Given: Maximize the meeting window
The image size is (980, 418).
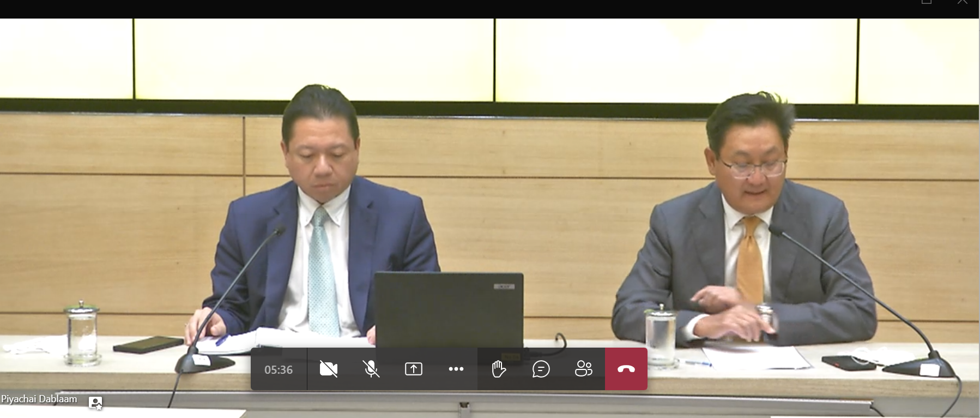Looking at the screenshot, I should click(927, 2).
